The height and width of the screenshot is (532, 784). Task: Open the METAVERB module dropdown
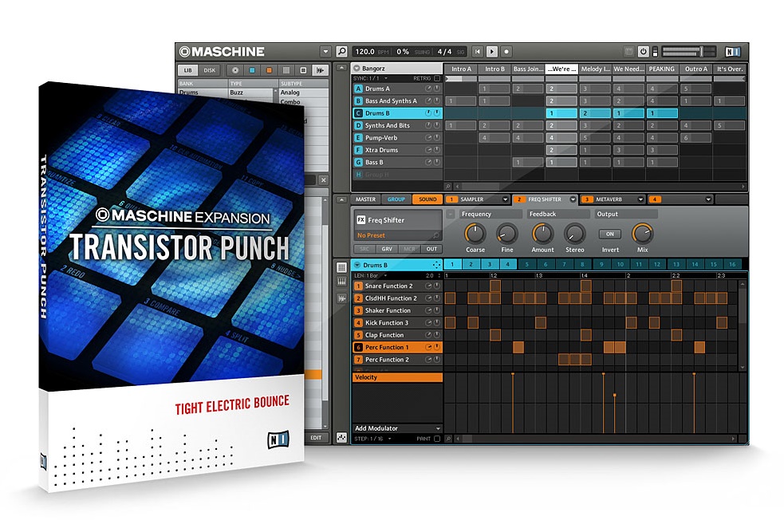point(640,199)
